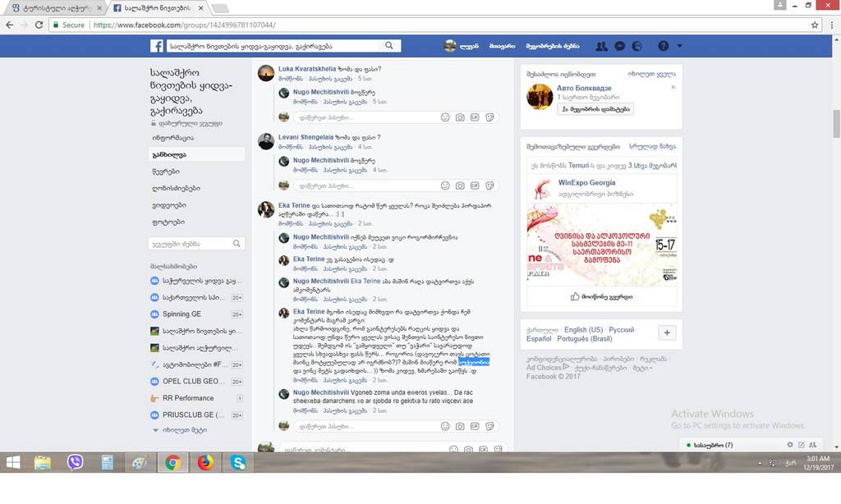Screen dimensions: 841x504
Task: Click Авто Болквадзе profile picture thumbnail
Action: pos(540,97)
